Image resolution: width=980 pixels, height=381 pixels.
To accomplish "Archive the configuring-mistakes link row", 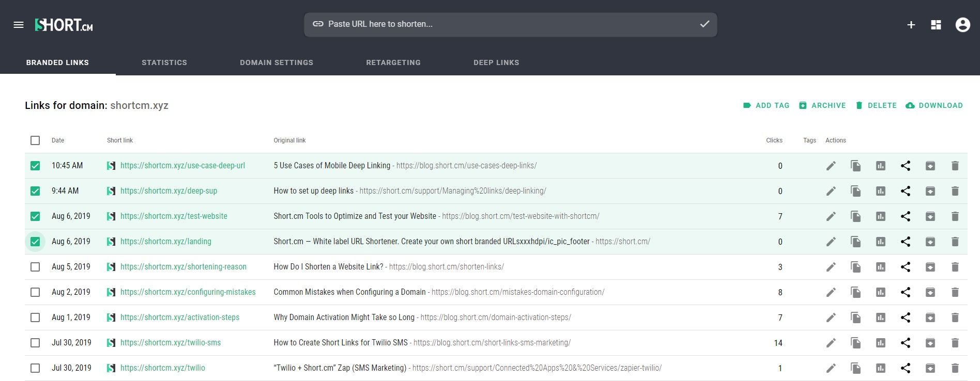I will click(930, 292).
